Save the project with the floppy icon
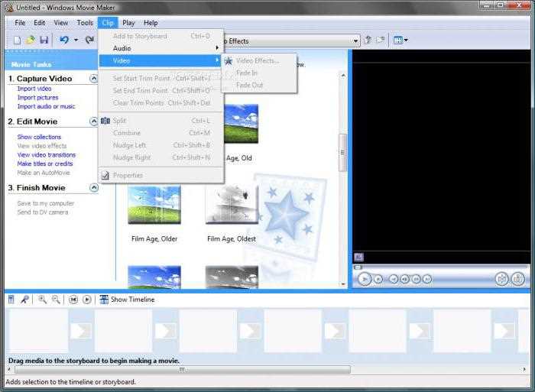Screen dimensions: 535x392 click(44, 40)
